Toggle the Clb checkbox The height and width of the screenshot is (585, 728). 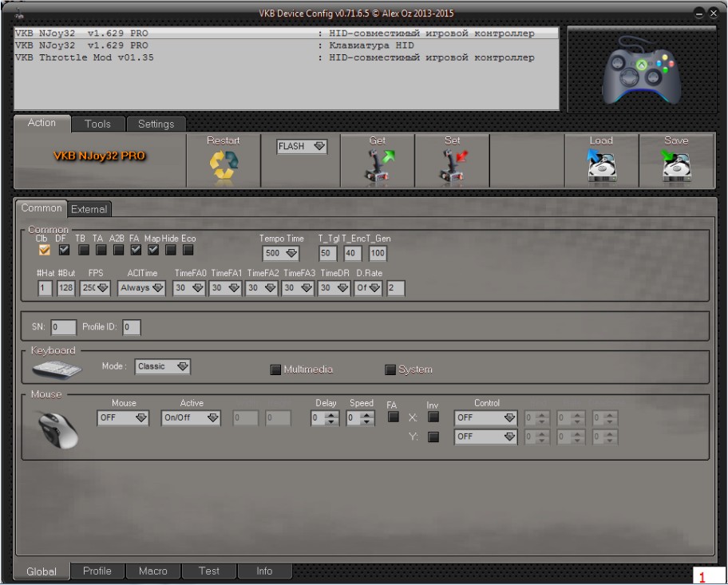pos(44,250)
